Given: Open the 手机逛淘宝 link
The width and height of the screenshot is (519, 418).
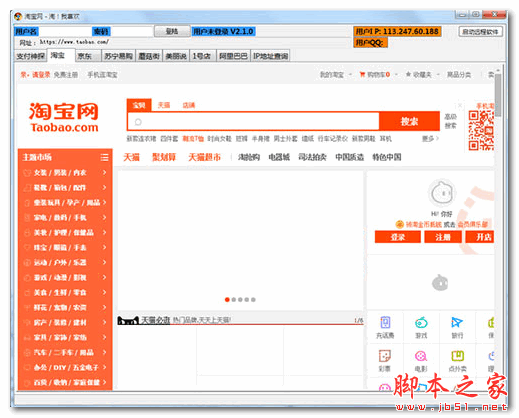Looking at the screenshot, I should (102, 75).
